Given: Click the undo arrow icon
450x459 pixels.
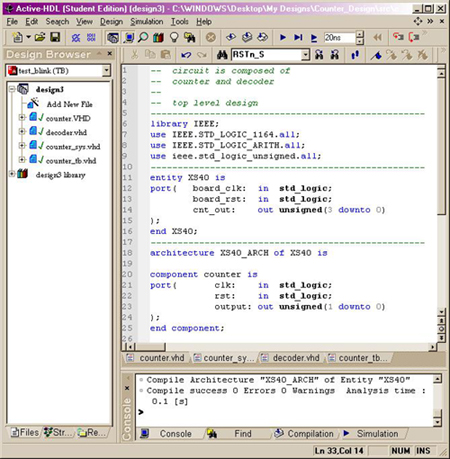Looking at the screenshot, I should tap(186, 55).
